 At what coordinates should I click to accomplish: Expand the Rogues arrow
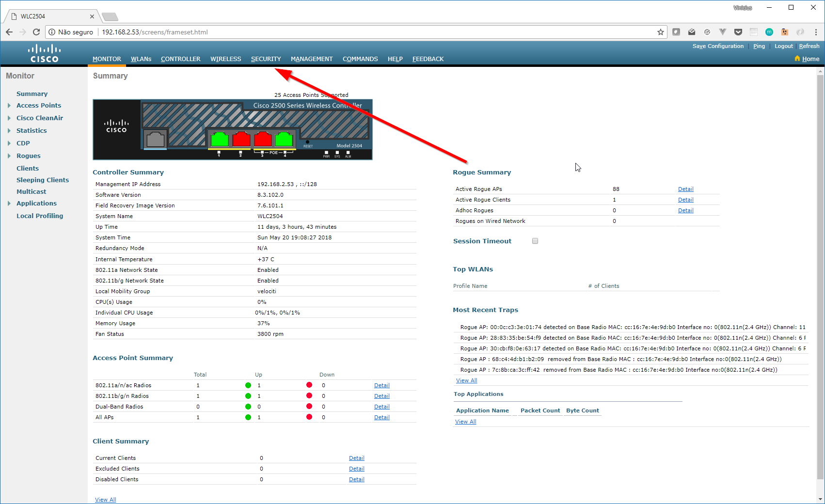coord(9,156)
